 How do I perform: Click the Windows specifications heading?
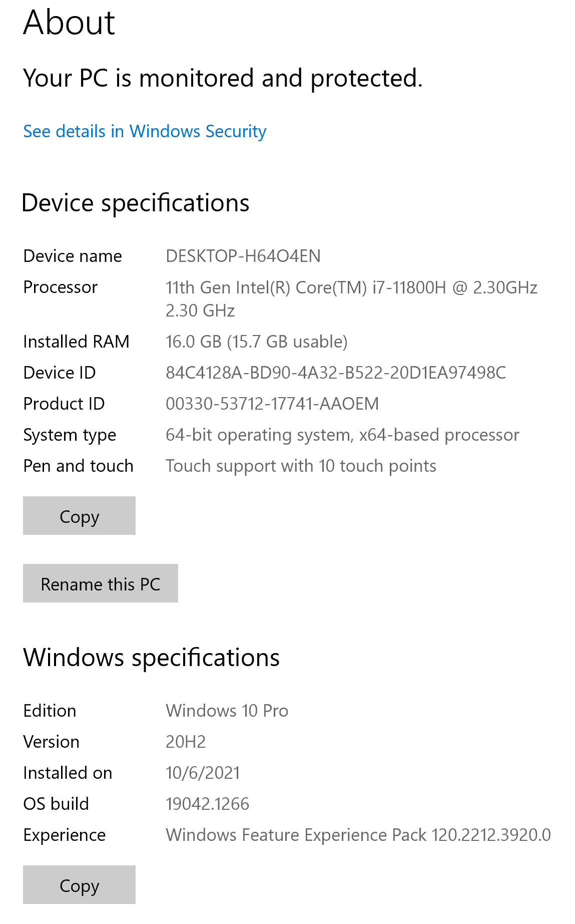click(151, 657)
